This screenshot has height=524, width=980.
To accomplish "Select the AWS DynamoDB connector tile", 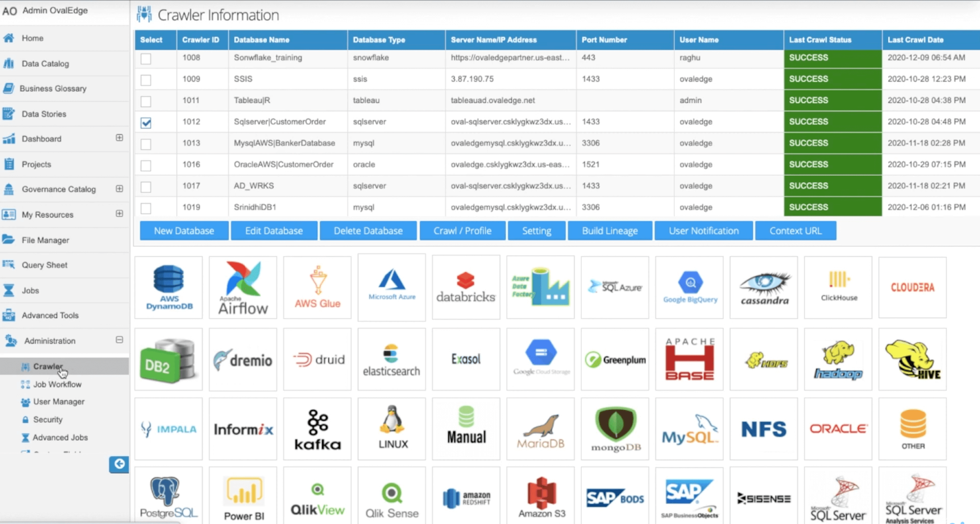I will 168,287.
